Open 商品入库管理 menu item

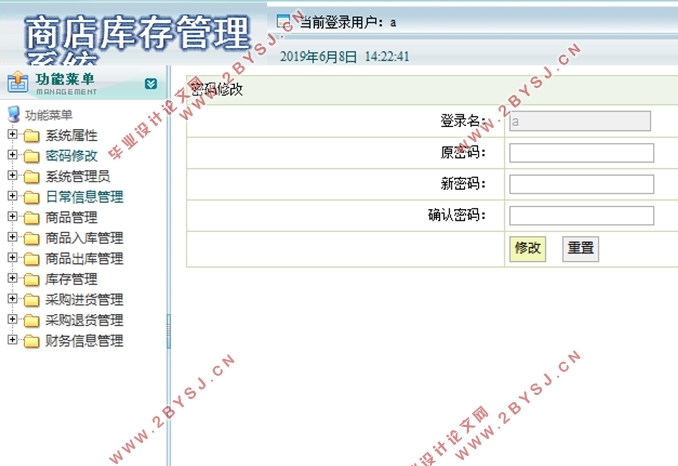[84, 238]
